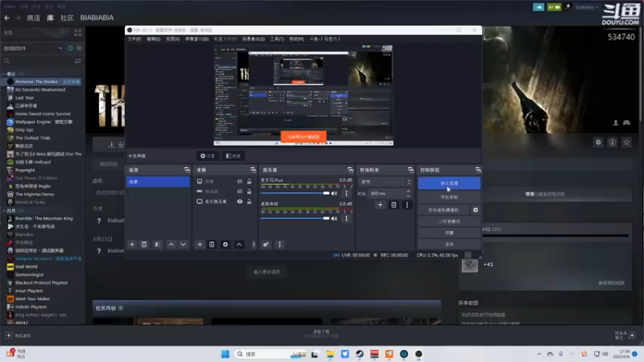This screenshot has width=644, height=362.
Task: Open Steam 社区 Community tab
Action: (67, 18)
